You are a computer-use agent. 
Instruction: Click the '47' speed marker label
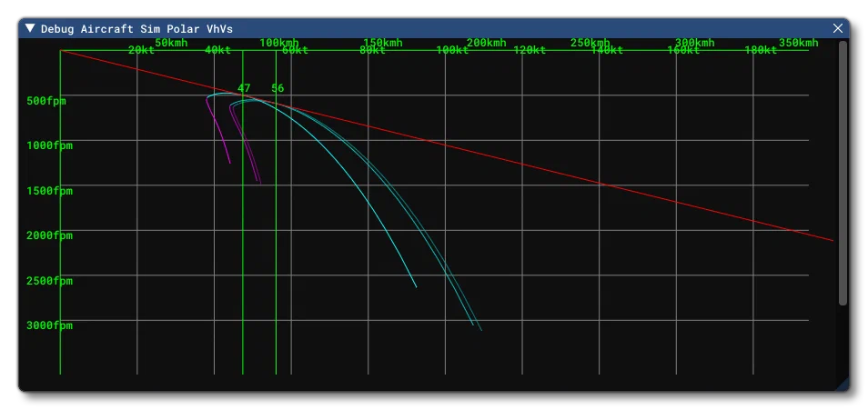coord(244,88)
